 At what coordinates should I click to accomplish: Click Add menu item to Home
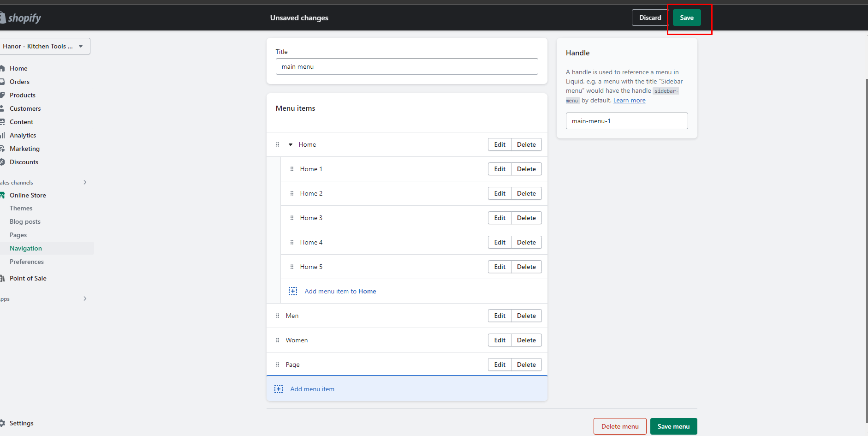(x=340, y=291)
